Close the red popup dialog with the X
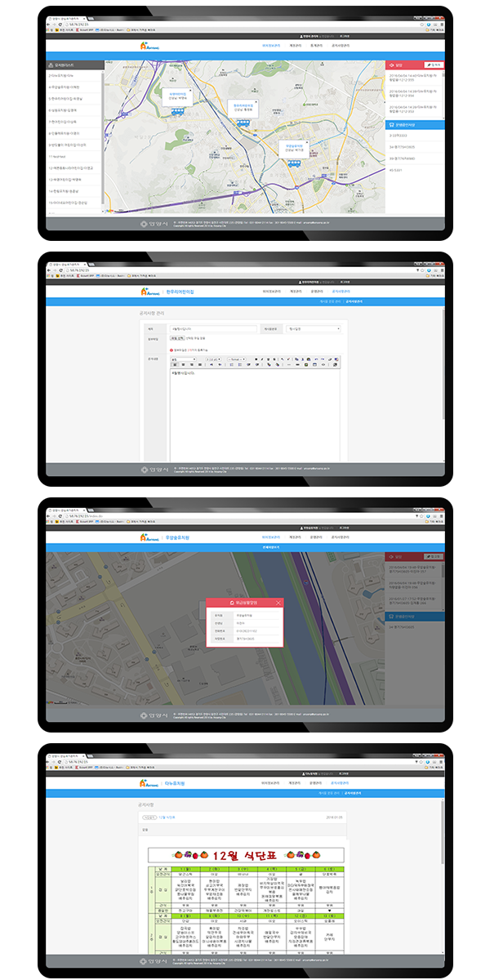This screenshot has height=980, width=490. (x=278, y=603)
